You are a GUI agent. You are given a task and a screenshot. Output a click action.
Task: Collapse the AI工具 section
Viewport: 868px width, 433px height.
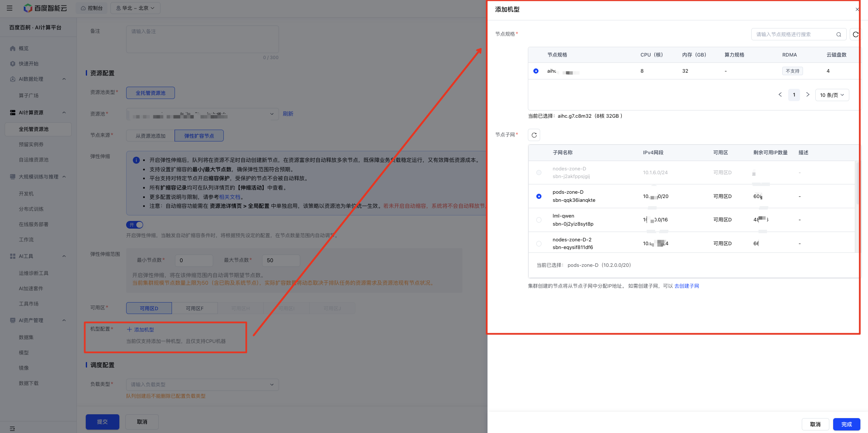[x=64, y=256]
